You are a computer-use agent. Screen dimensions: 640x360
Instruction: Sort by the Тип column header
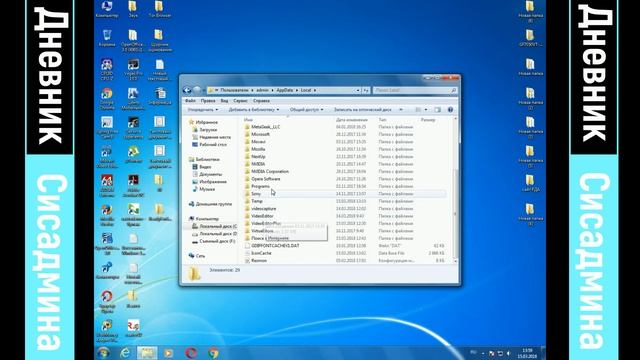pos(382,120)
